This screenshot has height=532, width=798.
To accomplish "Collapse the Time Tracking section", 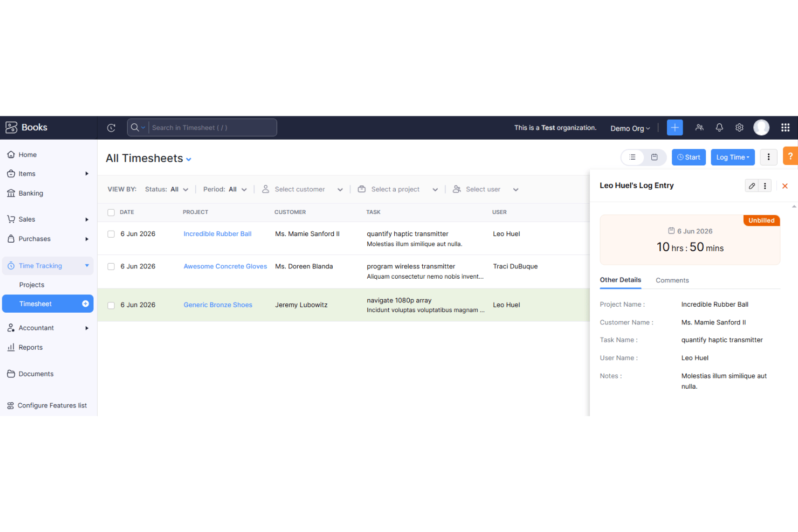I will point(87,266).
